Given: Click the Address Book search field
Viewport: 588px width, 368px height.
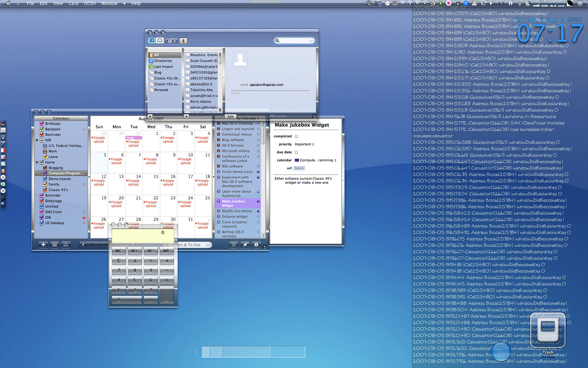Looking at the screenshot, I should (294, 41).
